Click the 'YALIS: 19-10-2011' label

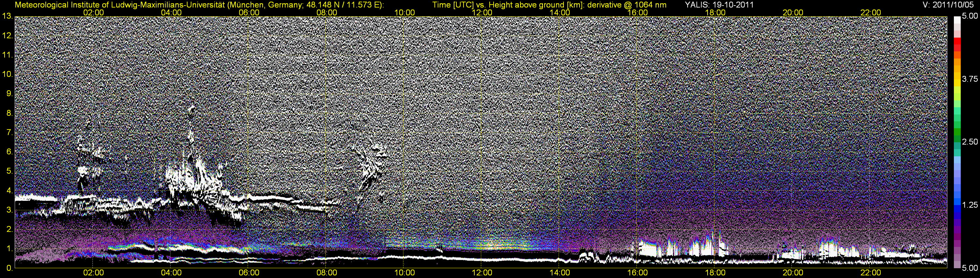(719, 5)
